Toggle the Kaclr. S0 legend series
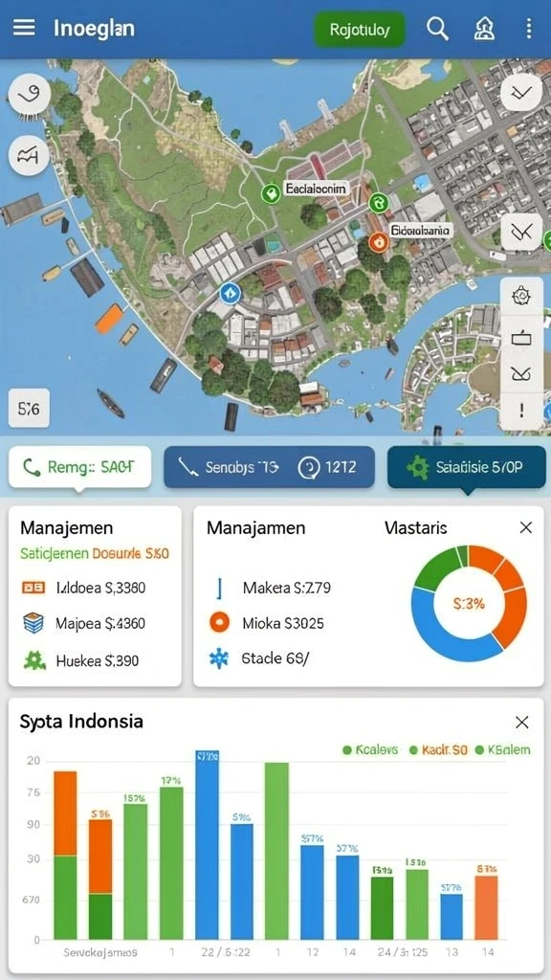Viewport: 551px width, 980px height. (x=438, y=750)
